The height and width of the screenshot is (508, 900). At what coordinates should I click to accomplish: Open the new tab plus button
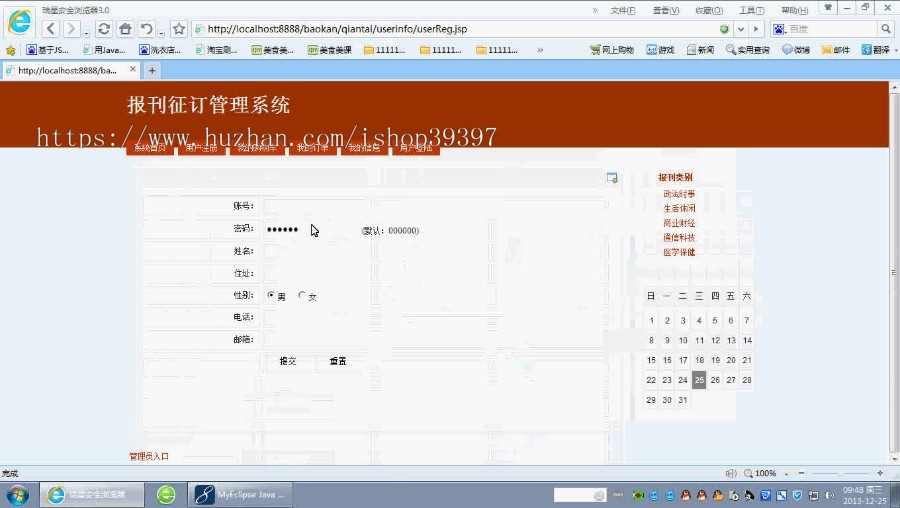152,71
